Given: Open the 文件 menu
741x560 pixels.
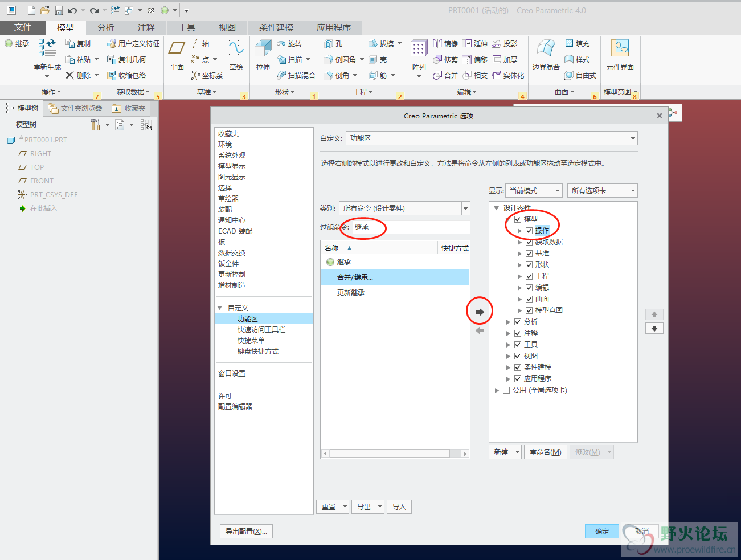Looking at the screenshot, I should 23,27.
